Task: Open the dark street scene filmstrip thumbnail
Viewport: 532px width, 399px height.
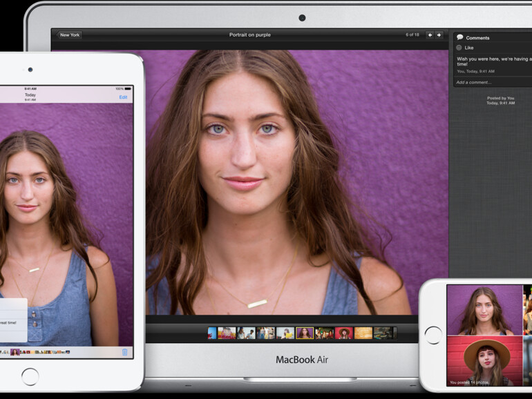Action: [383, 333]
